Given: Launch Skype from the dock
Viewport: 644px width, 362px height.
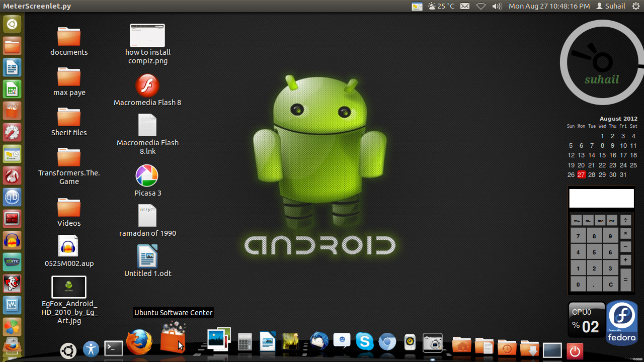Looking at the screenshot, I should (364, 342).
